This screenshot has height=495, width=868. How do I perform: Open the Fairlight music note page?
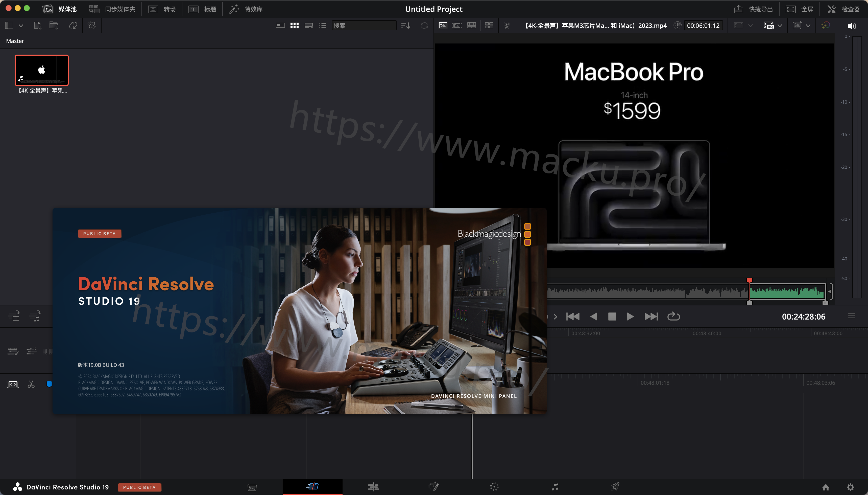555,487
